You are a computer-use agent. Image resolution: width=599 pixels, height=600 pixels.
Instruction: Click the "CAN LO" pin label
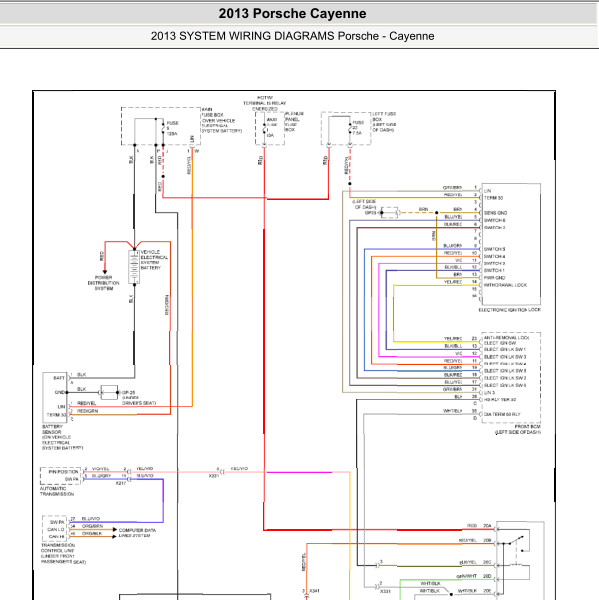[55, 530]
